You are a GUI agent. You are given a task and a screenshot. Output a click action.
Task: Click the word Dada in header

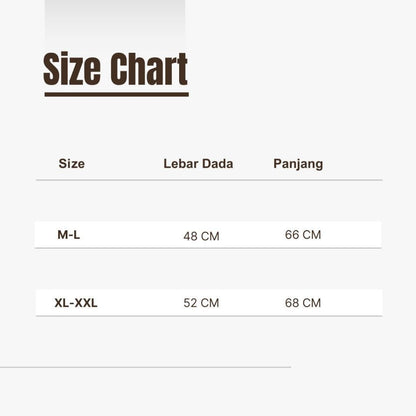218,164
